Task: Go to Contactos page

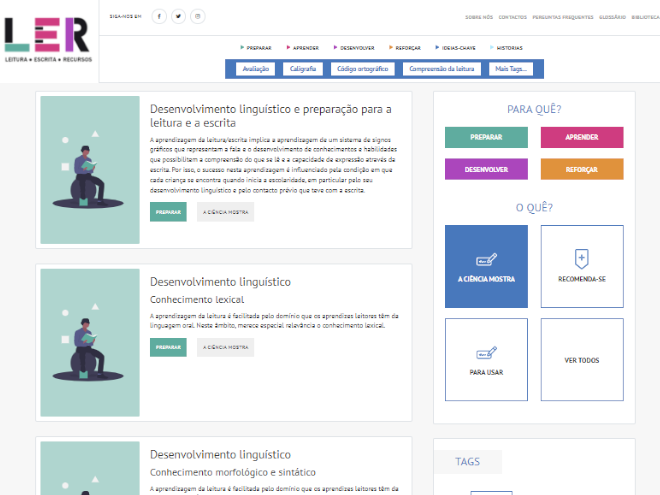Action: pyautogui.click(x=513, y=17)
